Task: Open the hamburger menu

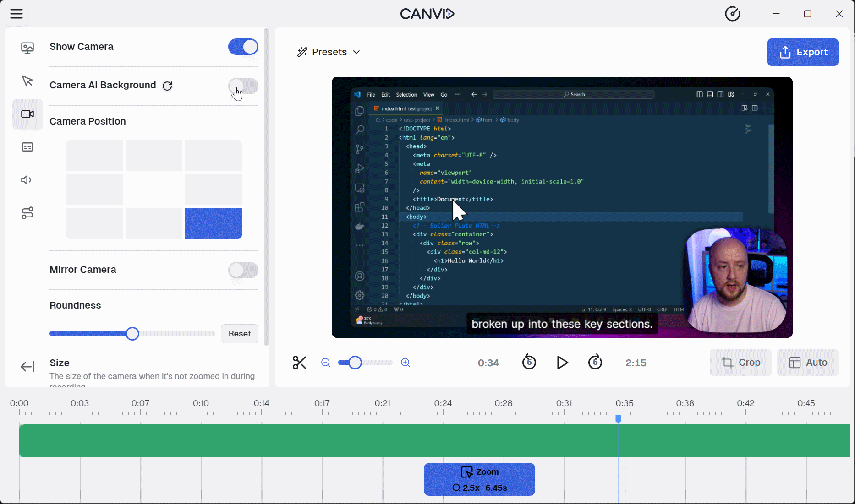Action: pyautogui.click(x=16, y=14)
